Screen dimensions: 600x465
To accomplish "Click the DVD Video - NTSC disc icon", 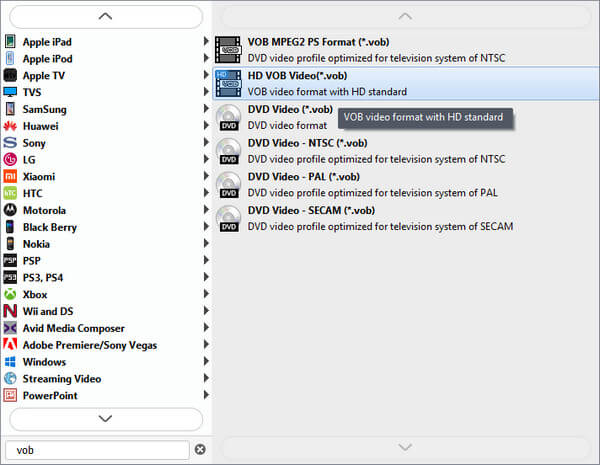I will (x=228, y=151).
